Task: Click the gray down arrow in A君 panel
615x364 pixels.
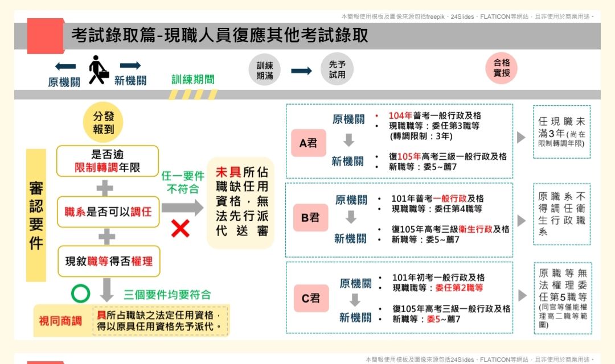Action: [x=348, y=140]
